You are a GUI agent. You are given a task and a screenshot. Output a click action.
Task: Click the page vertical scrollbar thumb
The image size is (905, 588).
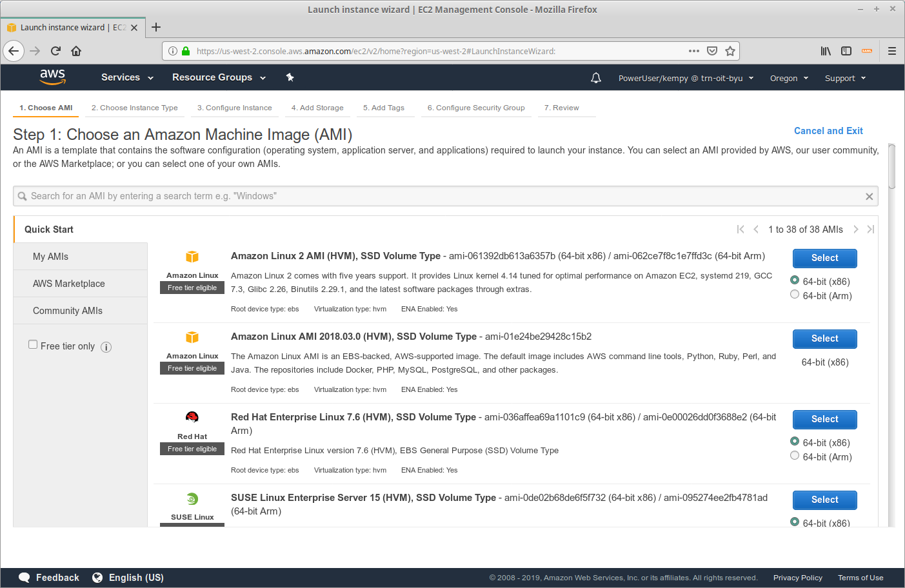[892, 166]
